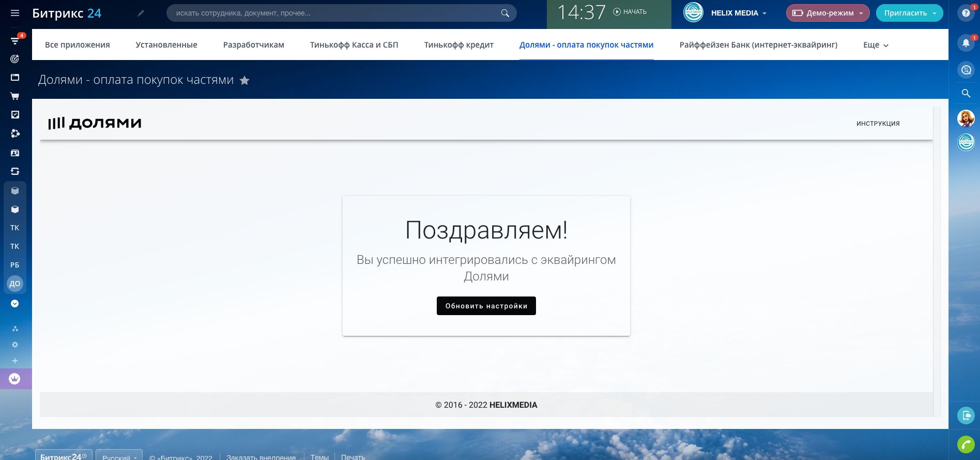Image resolution: width=980 pixels, height=460 pixels.
Task: Click the plus add item sidebar icon
Action: point(15,361)
